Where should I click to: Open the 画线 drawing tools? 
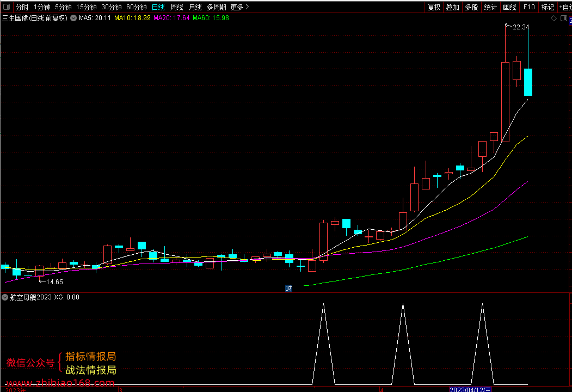click(509, 7)
